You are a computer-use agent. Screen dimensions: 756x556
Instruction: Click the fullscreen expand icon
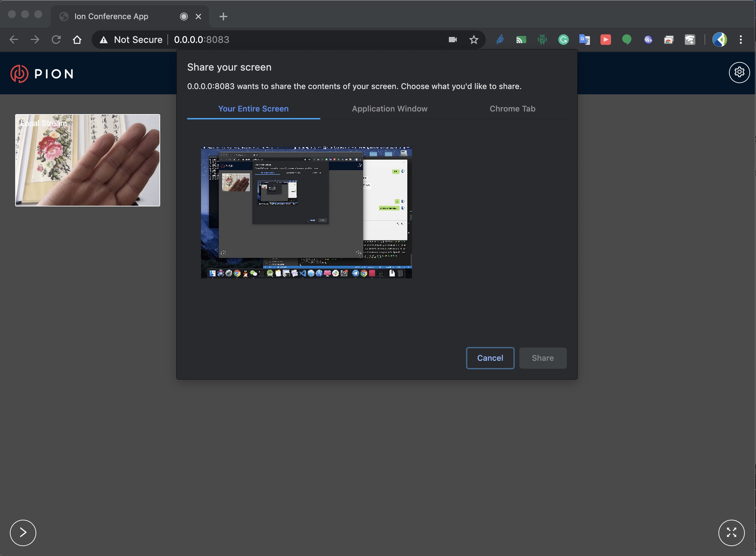point(731,532)
